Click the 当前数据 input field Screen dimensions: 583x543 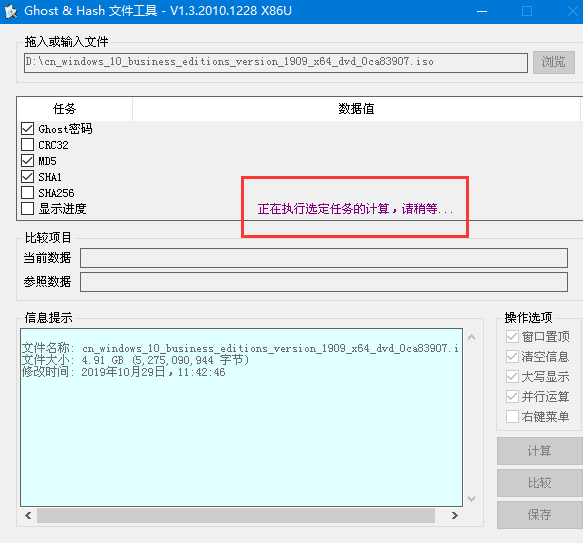324,258
